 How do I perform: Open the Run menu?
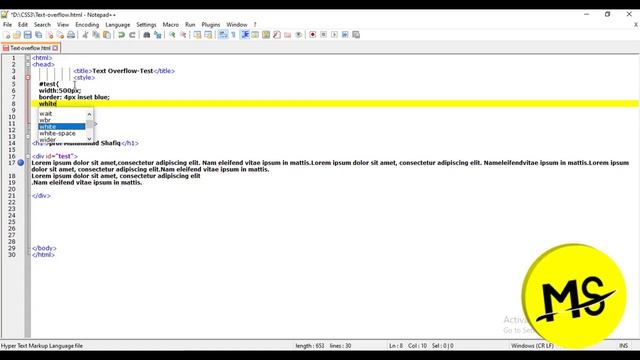tap(190, 25)
